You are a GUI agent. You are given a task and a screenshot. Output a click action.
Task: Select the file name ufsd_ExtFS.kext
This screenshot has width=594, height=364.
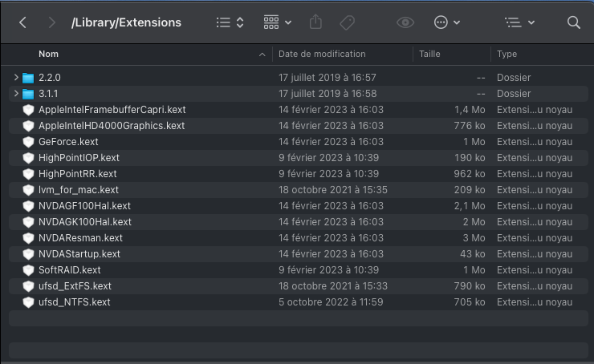click(x=75, y=286)
